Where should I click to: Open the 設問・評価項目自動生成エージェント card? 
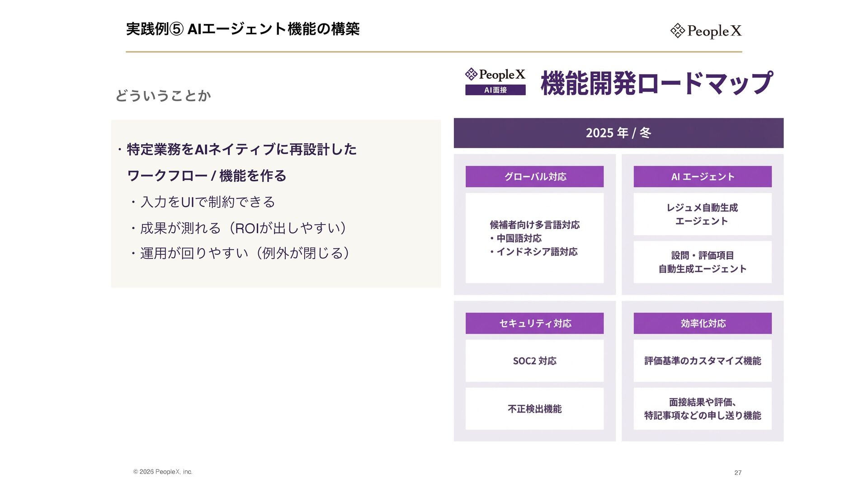tap(702, 262)
